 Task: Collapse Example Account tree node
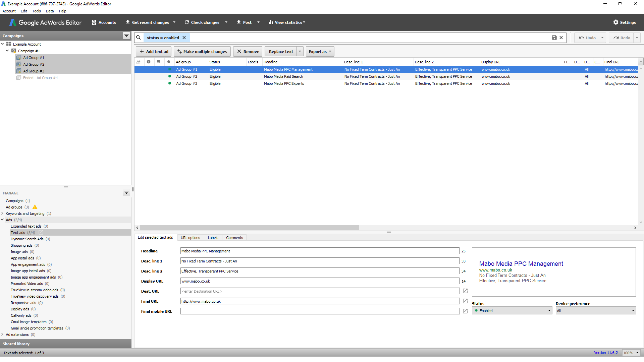click(x=2, y=44)
